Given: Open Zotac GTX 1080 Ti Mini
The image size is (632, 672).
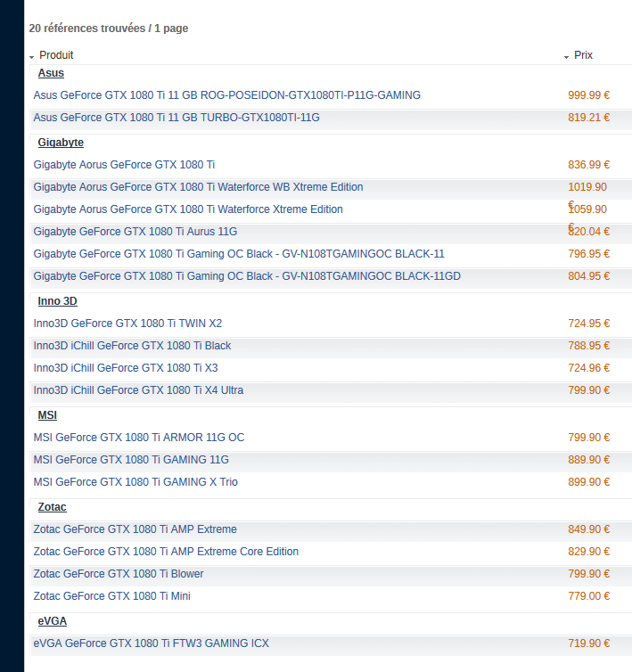Looking at the screenshot, I should pyautogui.click(x=112, y=595).
